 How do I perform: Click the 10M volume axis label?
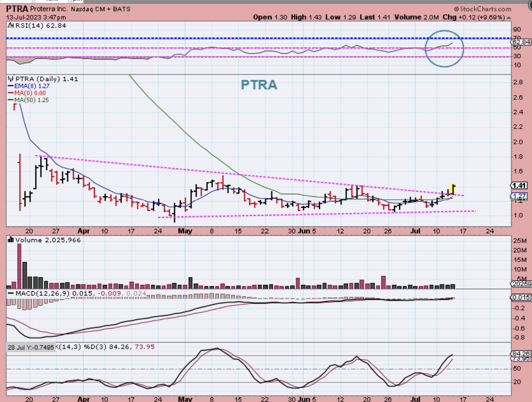pos(520,270)
